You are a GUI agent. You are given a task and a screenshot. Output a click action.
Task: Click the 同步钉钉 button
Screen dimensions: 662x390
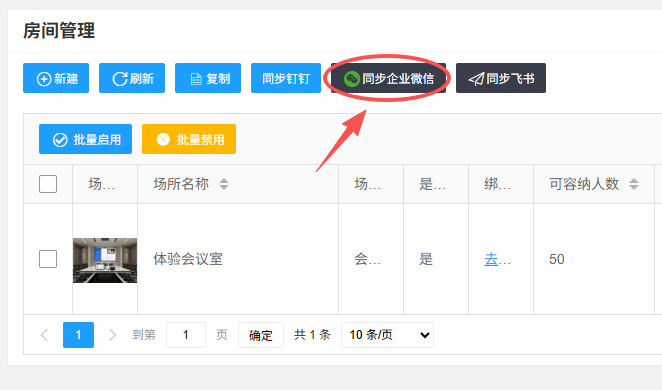pyautogui.click(x=286, y=78)
